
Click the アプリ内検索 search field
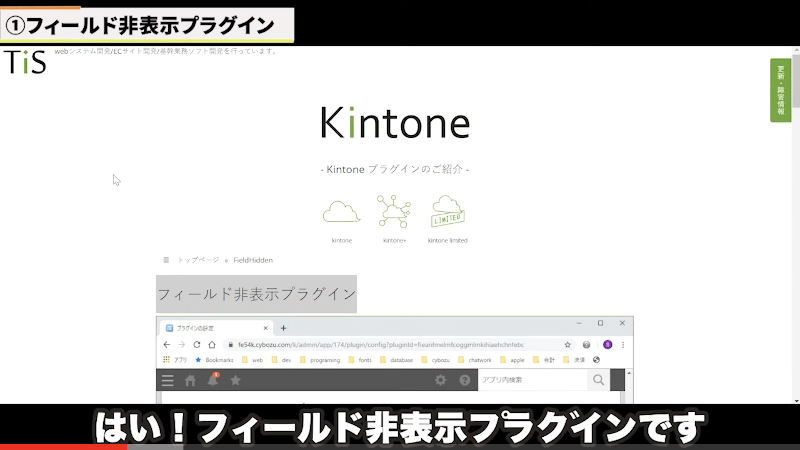pos(530,380)
